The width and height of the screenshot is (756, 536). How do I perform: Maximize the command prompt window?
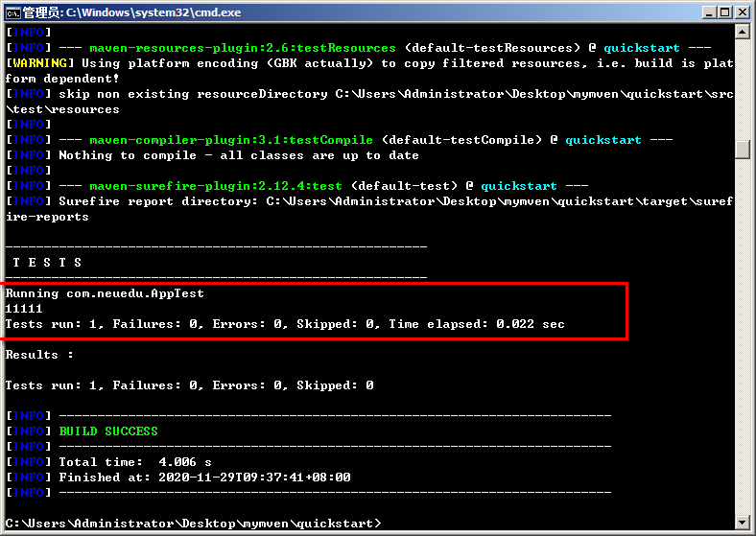coord(724,12)
